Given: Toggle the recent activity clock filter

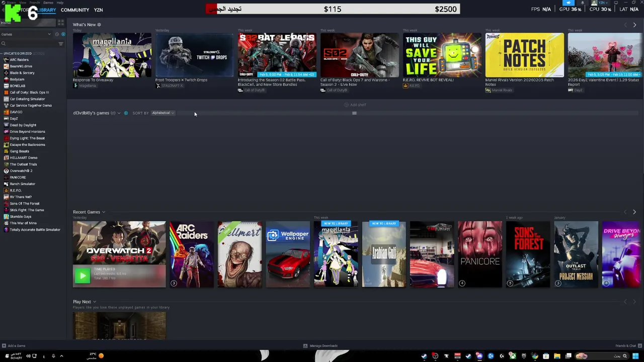Looking at the screenshot, I should [57, 34].
